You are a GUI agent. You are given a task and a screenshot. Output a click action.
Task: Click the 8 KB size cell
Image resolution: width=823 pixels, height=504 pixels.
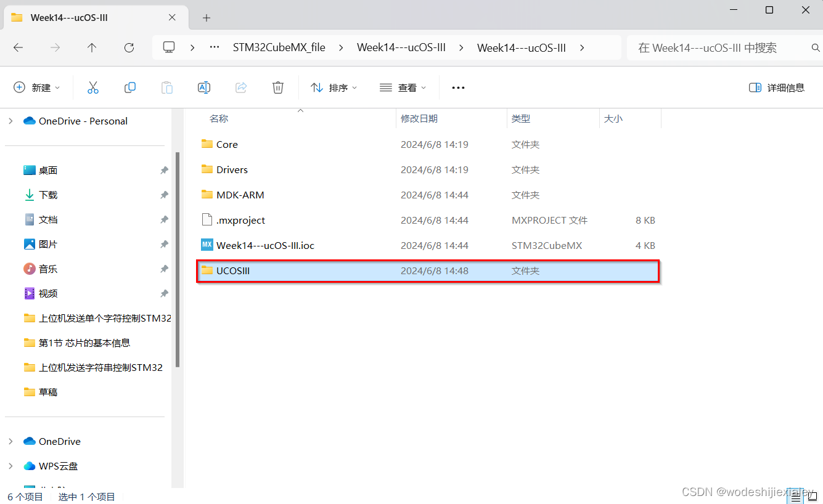645,220
